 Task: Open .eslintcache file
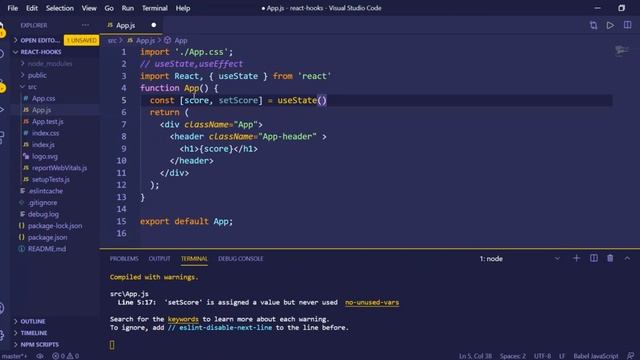(45, 191)
